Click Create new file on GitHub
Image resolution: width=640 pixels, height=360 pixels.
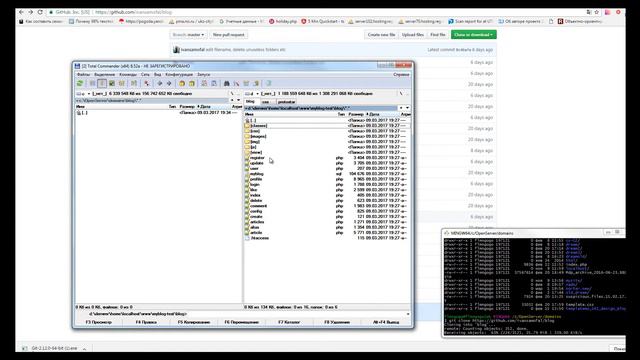tap(381, 35)
